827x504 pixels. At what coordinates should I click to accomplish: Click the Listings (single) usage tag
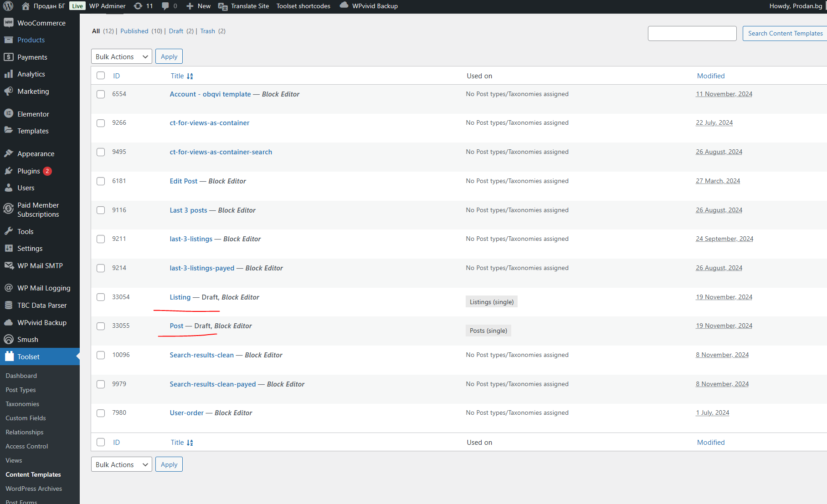(x=492, y=302)
